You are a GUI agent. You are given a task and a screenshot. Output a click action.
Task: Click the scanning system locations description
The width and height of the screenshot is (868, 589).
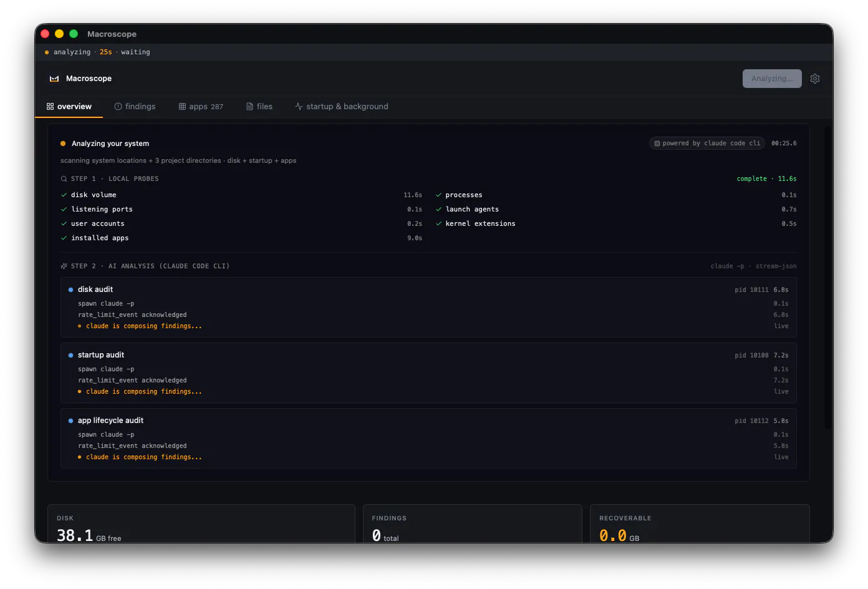178,161
